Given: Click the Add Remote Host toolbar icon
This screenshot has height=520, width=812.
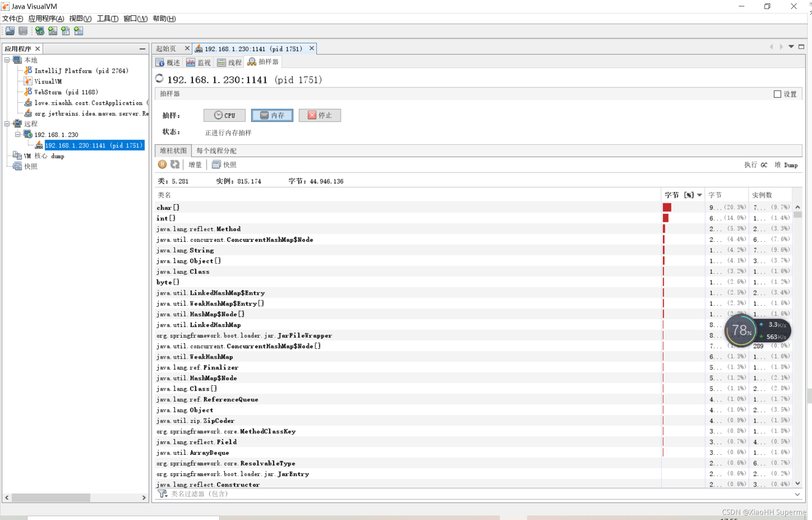Looking at the screenshot, I should click(x=40, y=31).
